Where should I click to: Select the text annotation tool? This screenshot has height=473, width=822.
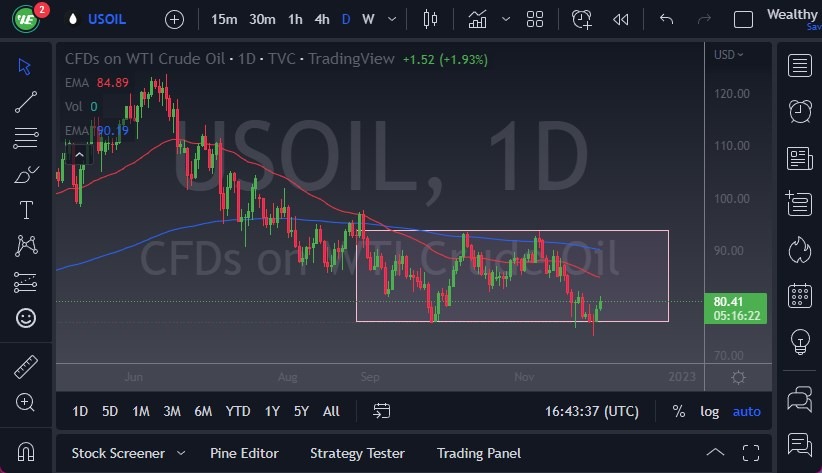click(26, 210)
